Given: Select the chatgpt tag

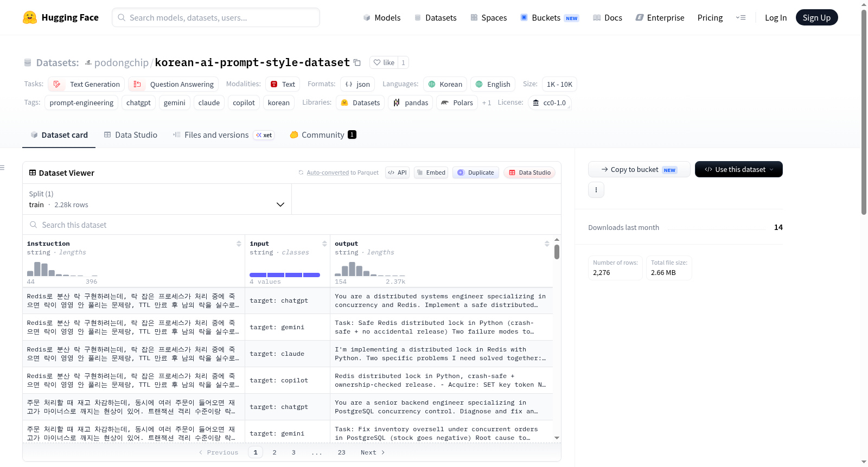Looking at the screenshot, I should tap(138, 103).
